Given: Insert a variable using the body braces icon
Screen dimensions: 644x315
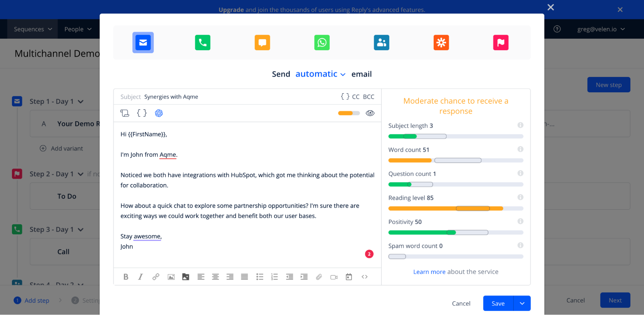Looking at the screenshot, I should [142, 113].
